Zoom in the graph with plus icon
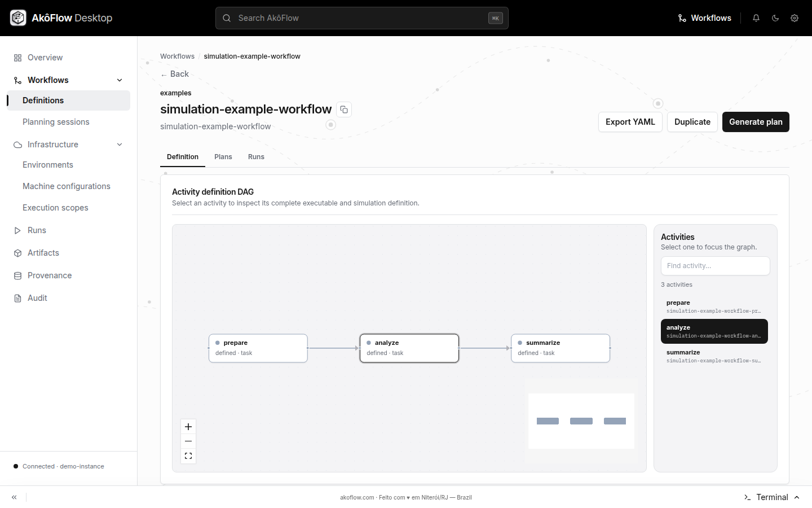This screenshot has height=508, width=812. (x=188, y=427)
